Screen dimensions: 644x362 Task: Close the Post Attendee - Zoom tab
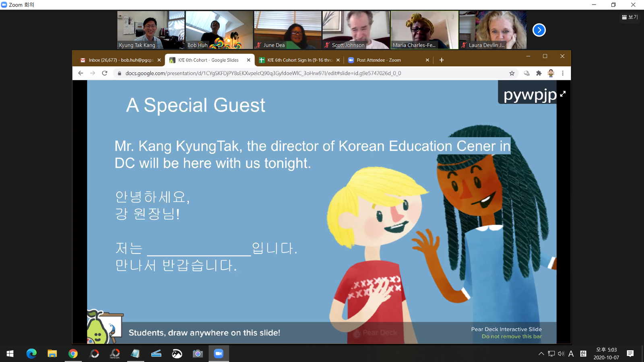point(427,60)
